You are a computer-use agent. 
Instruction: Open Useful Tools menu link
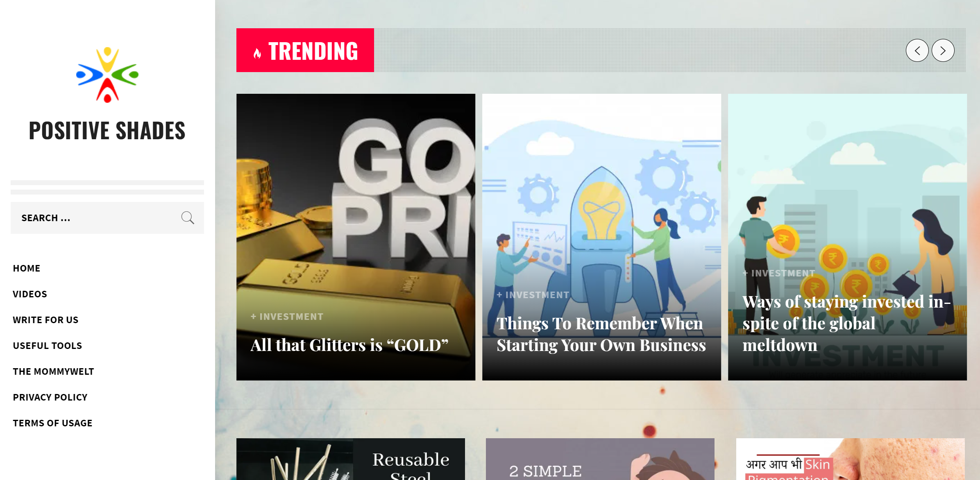pos(48,346)
